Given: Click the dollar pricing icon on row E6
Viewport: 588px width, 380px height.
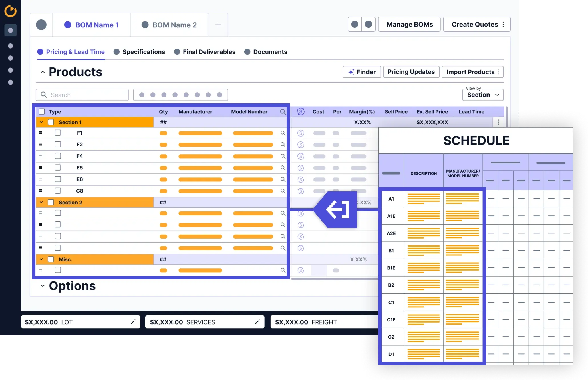Looking at the screenshot, I should point(301,179).
